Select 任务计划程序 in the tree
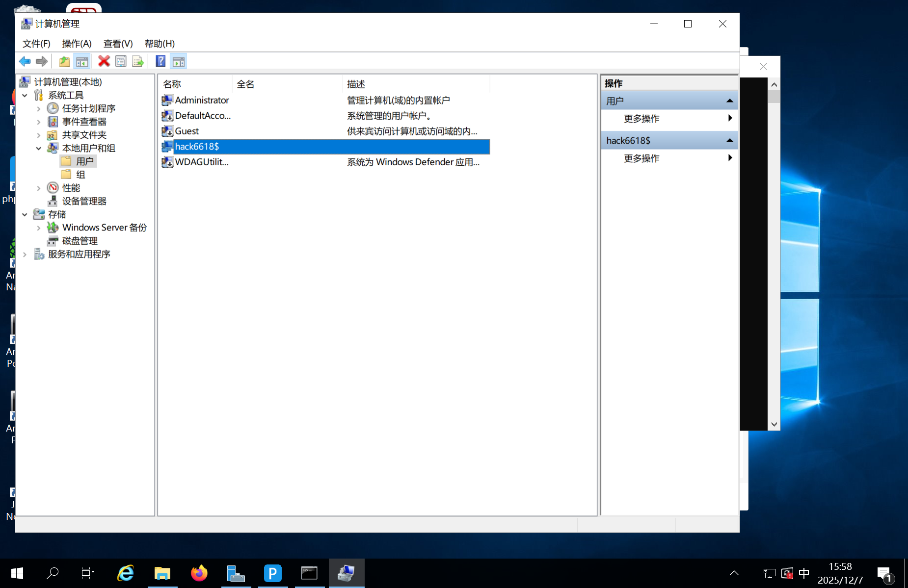The width and height of the screenshot is (908, 588). point(88,108)
